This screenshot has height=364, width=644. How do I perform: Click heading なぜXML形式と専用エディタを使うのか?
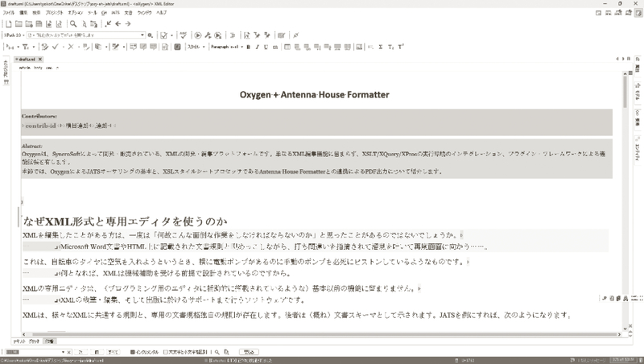pyautogui.click(x=126, y=221)
